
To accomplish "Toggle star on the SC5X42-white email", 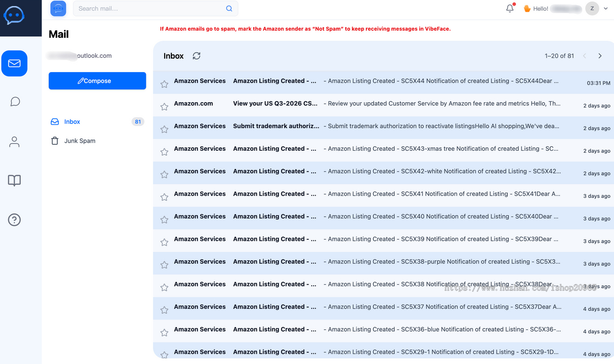I will tap(164, 174).
